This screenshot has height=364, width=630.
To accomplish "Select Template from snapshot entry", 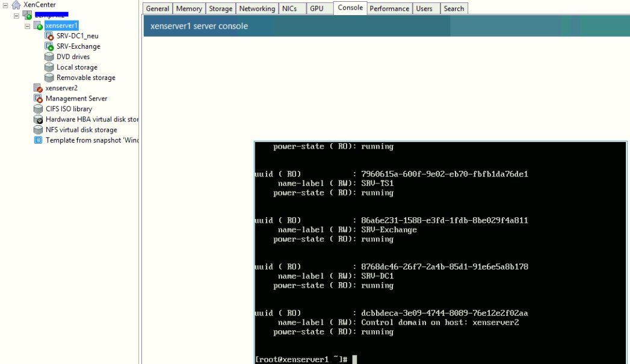I will [92, 140].
